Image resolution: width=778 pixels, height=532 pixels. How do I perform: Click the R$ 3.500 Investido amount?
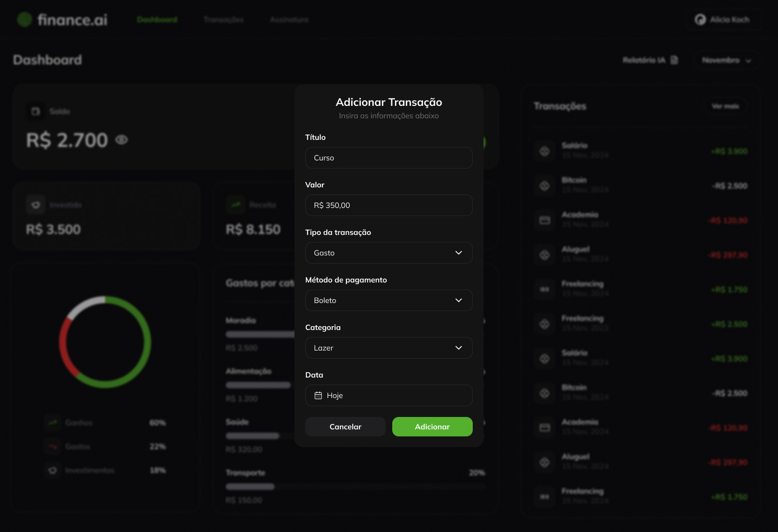53,230
